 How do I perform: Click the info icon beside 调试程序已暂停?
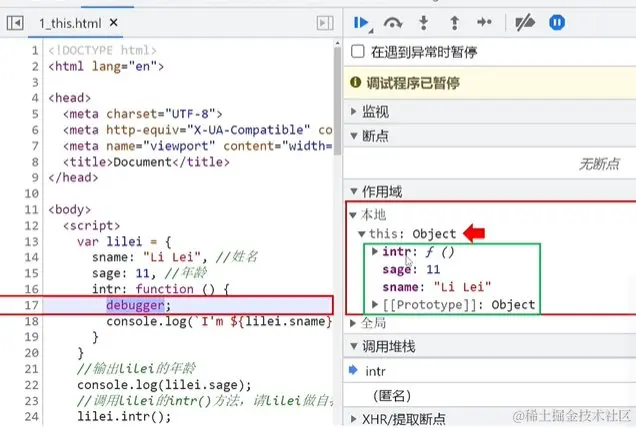click(x=355, y=82)
